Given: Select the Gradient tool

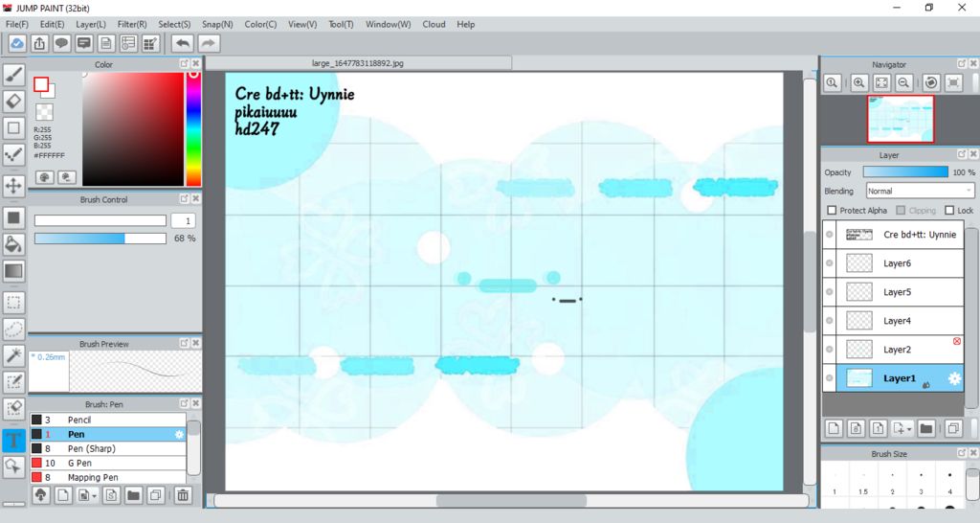Looking at the screenshot, I should [x=13, y=271].
